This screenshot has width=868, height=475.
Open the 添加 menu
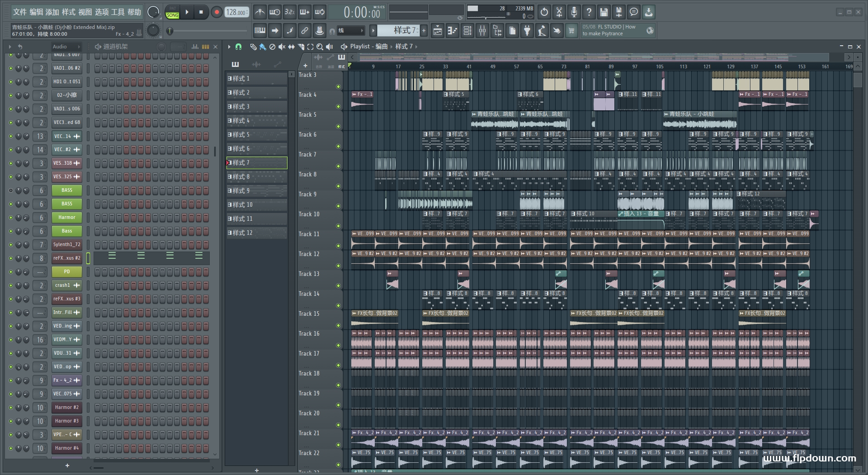point(52,12)
